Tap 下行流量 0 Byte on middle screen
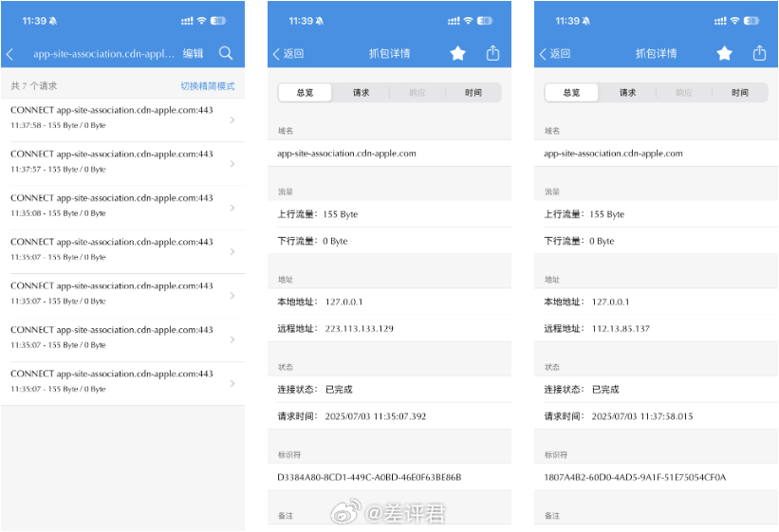Viewport: 779px width, 532px height. tap(389, 241)
